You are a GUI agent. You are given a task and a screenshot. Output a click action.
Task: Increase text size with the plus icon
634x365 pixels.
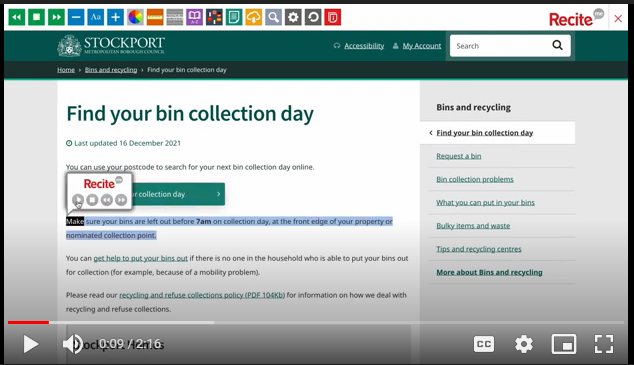pyautogui.click(x=116, y=17)
